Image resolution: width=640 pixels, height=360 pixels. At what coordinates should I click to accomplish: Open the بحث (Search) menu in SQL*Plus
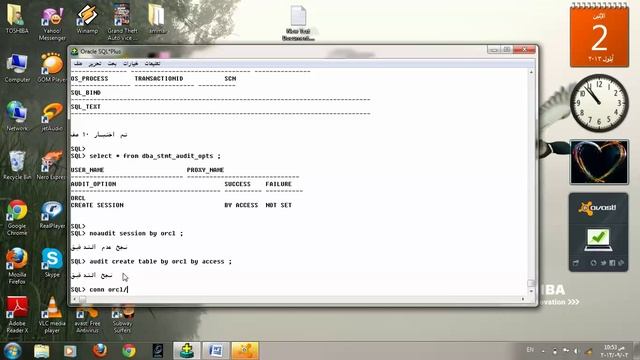tap(112, 64)
